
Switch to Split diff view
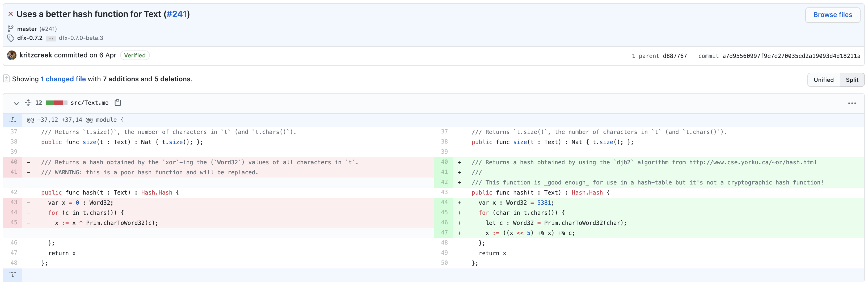[x=852, y=79]
